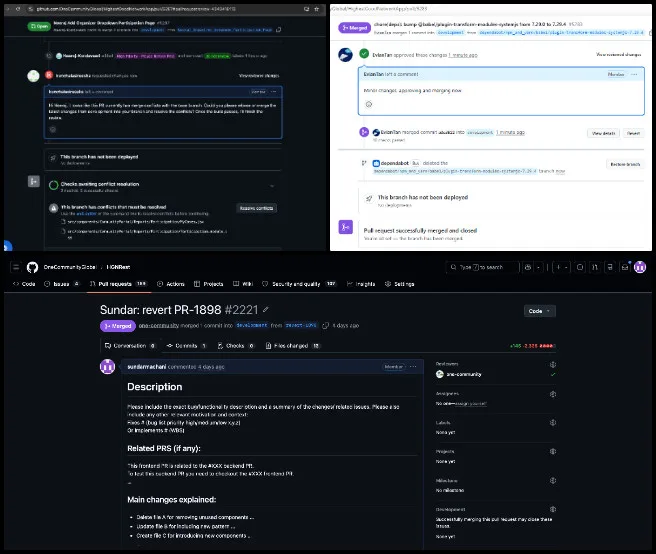Screen dimensions: 656x554
Task: Open the Pull requests tab
Action: (118, 284)
